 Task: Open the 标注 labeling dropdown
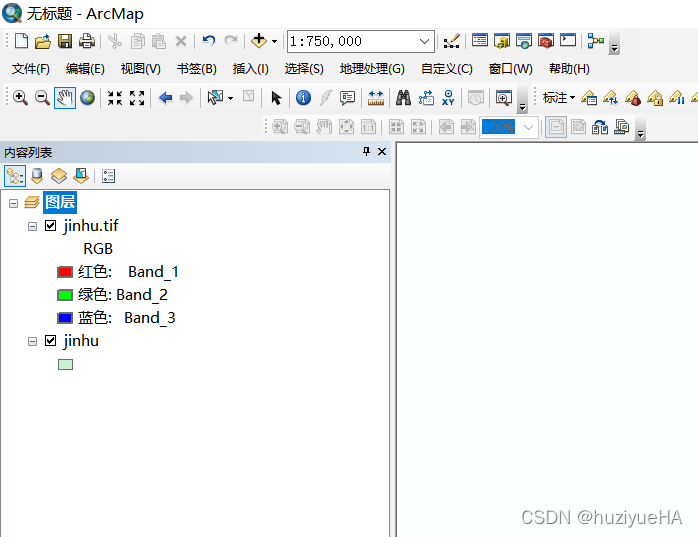click(559, 97)
